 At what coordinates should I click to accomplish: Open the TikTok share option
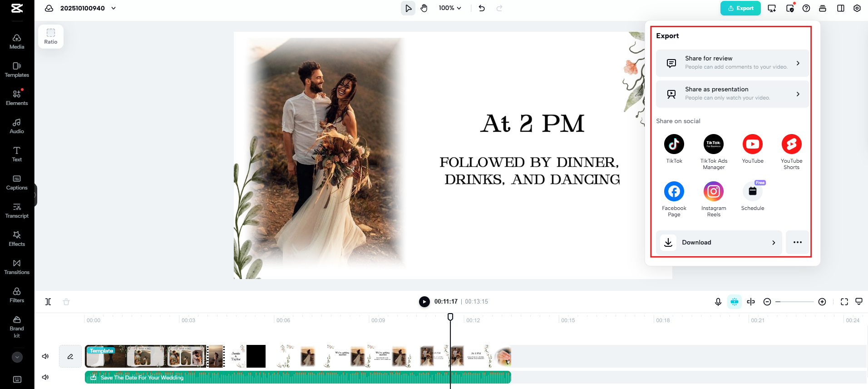(674, 145)
